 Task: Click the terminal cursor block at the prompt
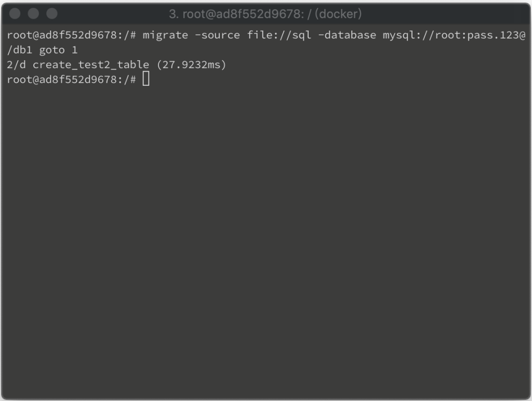click(x=146, y=79)
